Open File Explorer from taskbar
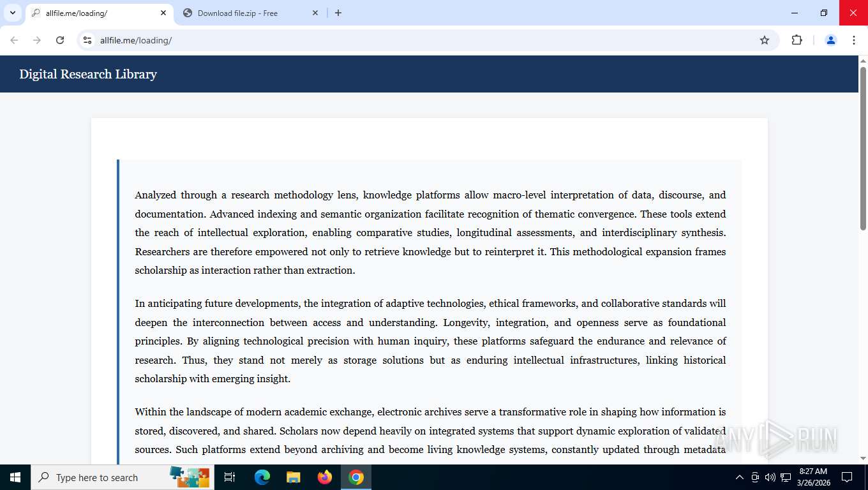This screenshot has width=868, height=490. tap(293, 477)
